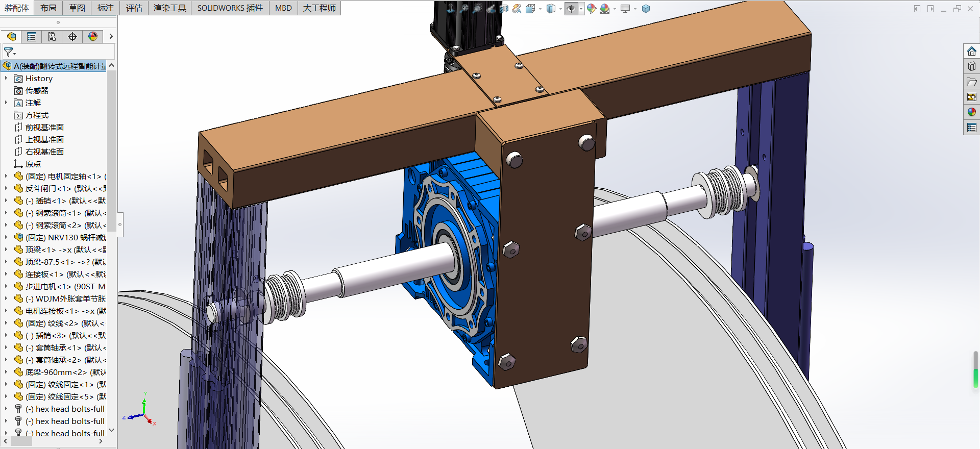Click the Apply Scene icon
The width and height of the screenshot is (980, 449).
pos(605,8)
